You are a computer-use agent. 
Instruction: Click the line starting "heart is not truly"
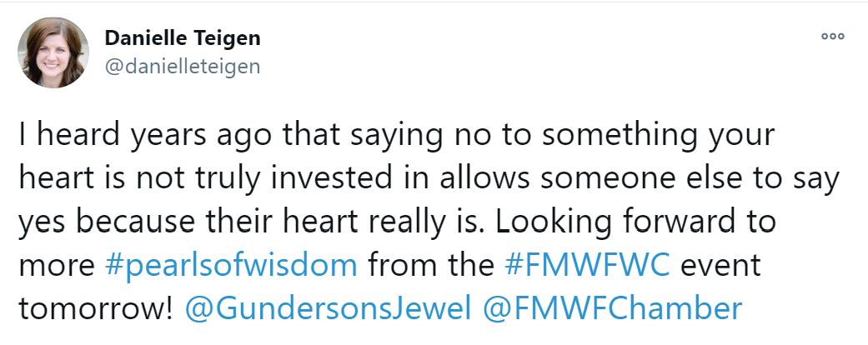point(429,180)
